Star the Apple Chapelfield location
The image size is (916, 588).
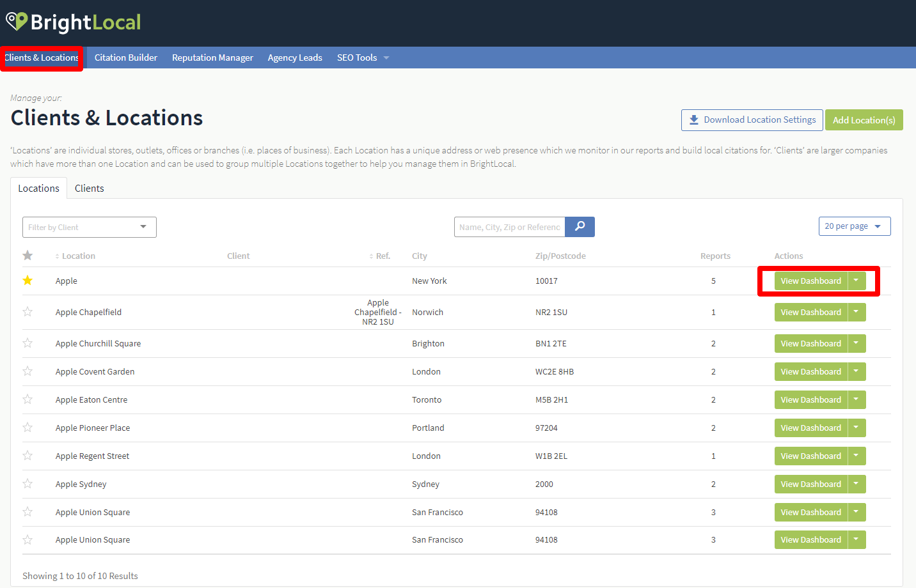28,312
